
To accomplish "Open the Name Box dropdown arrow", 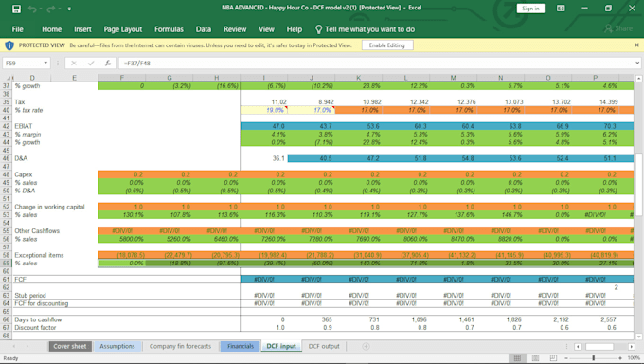I will [45, 63].
